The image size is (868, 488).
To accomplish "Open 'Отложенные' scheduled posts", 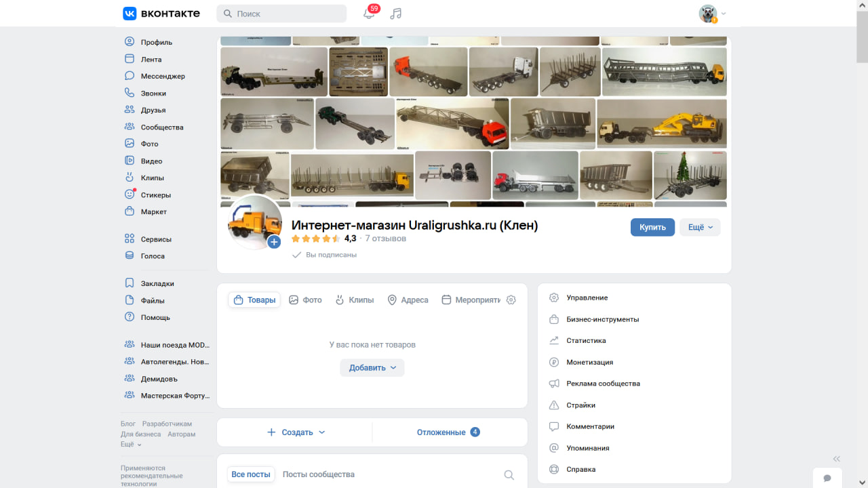I will coord(448,432).
